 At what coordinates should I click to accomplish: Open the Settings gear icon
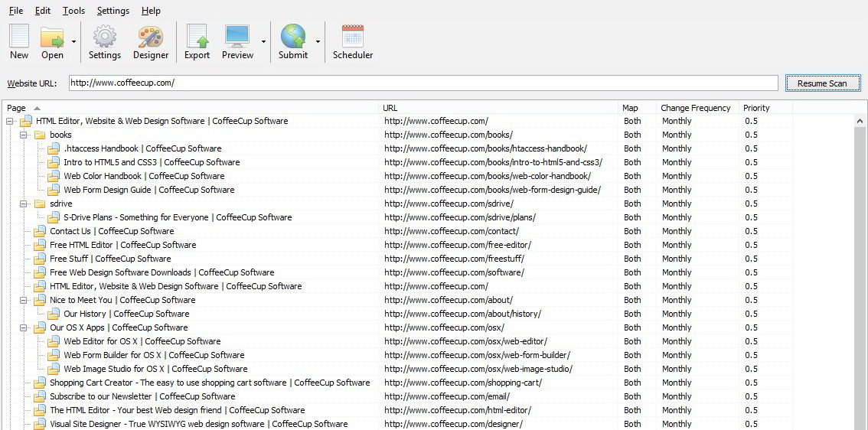(104, 37)
